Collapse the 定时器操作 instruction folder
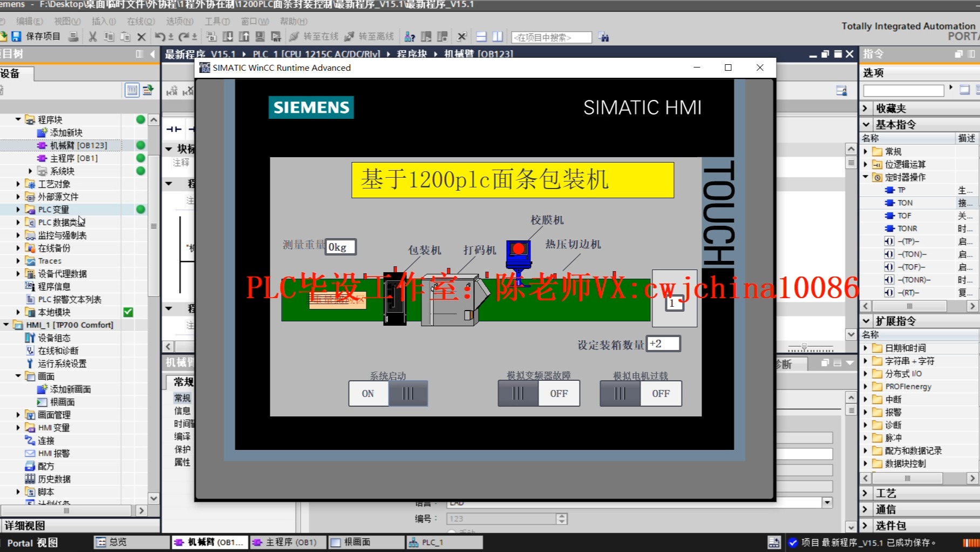980x552 pixels. (x=866, y=177)
